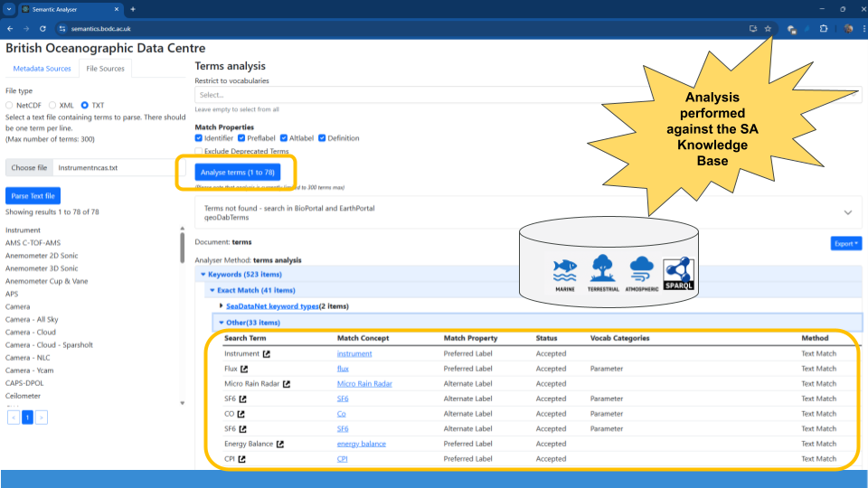Image resolution: width=868 pixels, height=488 pixels.
Task: Open external link icon next to Instrument
Action: [266, 353]
